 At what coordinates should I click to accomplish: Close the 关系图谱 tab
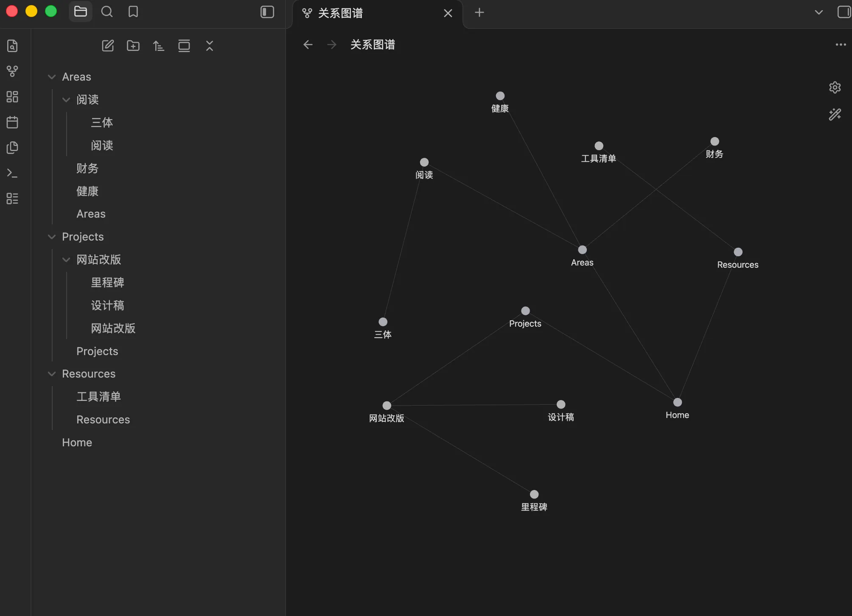point(448,14)
